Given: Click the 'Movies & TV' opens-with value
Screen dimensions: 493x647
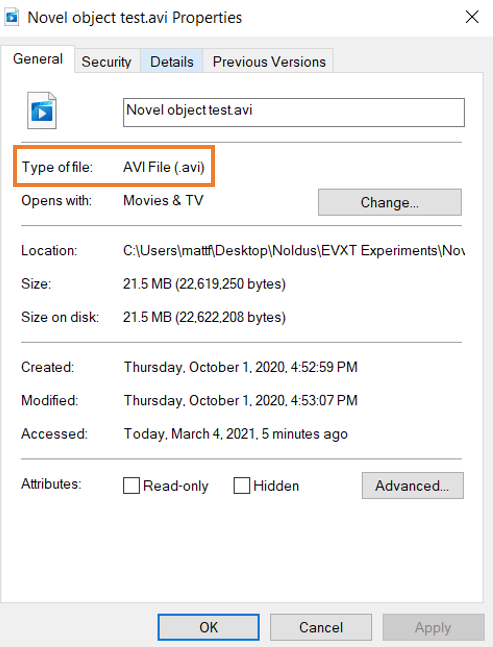Looking at the screenshot, I should point(163,201).
